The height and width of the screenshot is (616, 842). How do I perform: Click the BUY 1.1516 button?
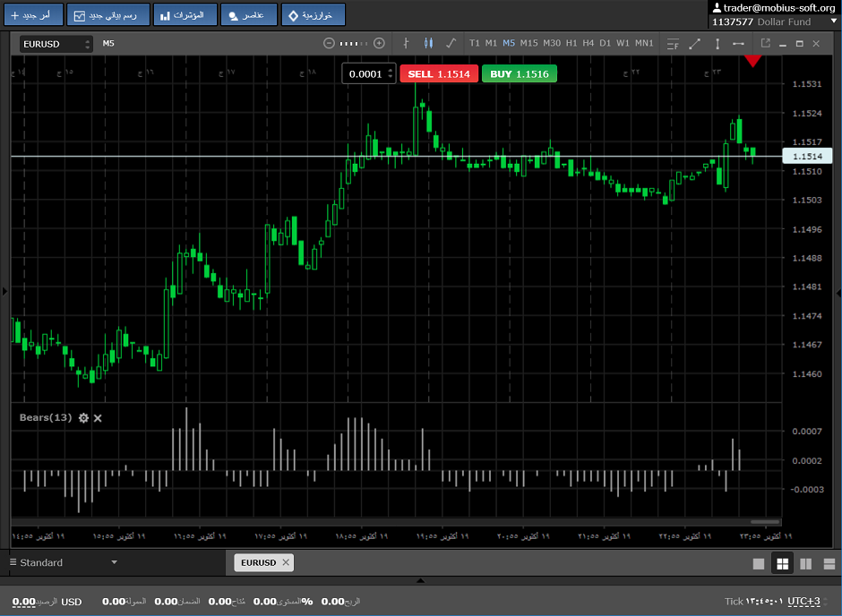tap(520, 74)
